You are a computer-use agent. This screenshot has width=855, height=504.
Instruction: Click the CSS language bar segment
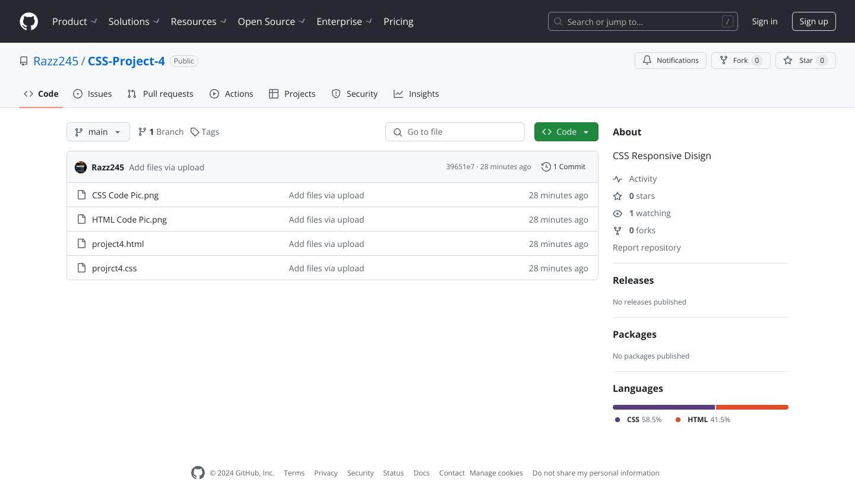pyautogui.click(x=664, y=407)
